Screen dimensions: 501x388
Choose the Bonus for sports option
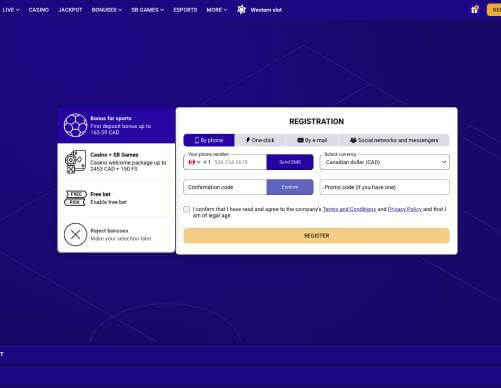[116, 125]
